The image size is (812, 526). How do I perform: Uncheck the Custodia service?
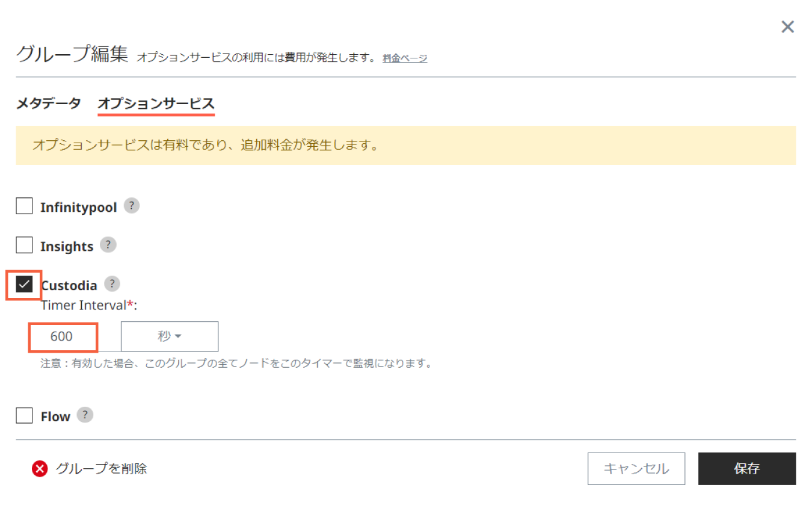coord(24,284)
